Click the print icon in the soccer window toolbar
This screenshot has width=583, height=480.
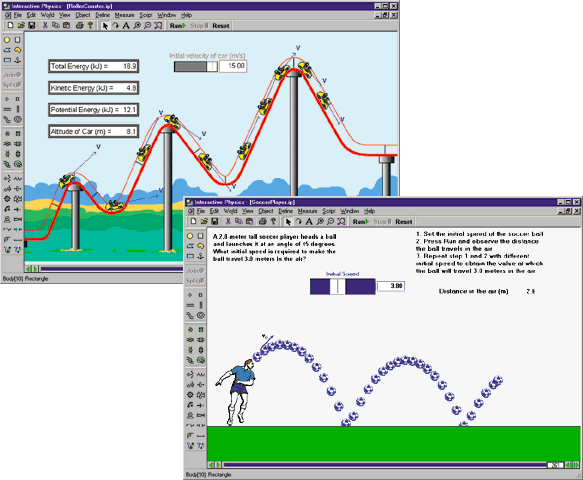point(262,222)
